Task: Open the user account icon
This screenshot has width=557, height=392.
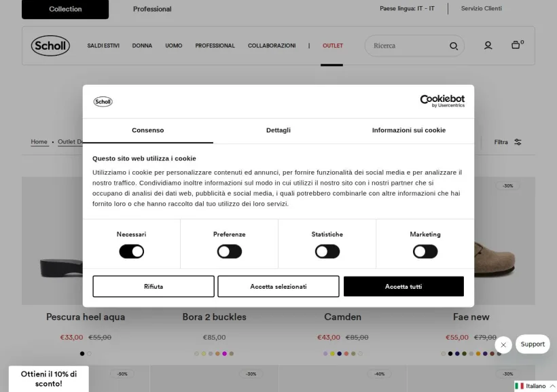Action: (488, 46)
